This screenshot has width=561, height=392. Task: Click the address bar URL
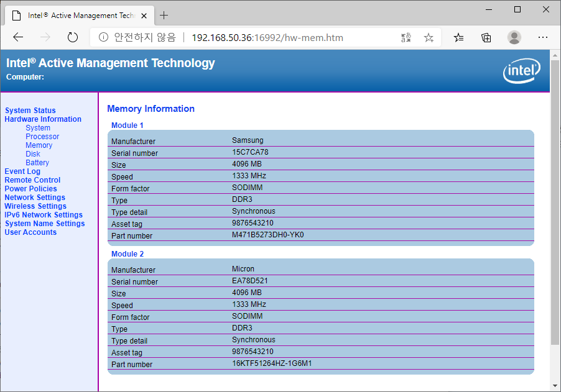267,37
